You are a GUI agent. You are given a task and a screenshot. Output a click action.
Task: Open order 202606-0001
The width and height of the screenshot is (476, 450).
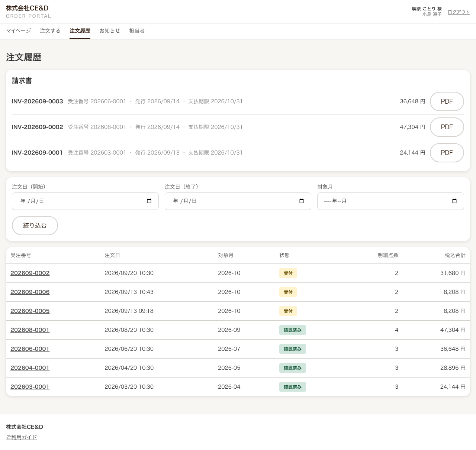[30, 349]
